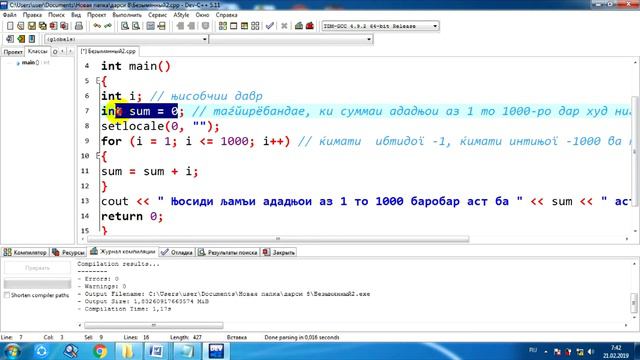The width and height of the screenshot is (640, 360).
Task: Click the Rebuild All icon
Action: [255, 26]
